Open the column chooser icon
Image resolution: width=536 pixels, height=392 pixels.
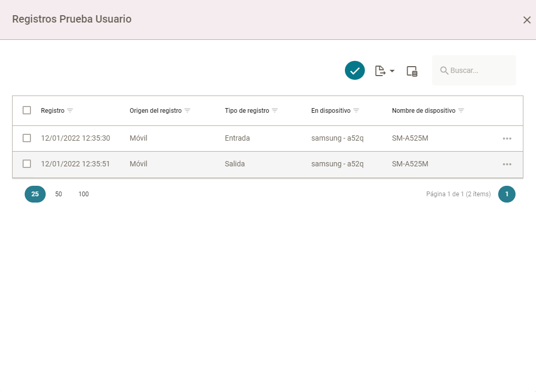point(412,71)
